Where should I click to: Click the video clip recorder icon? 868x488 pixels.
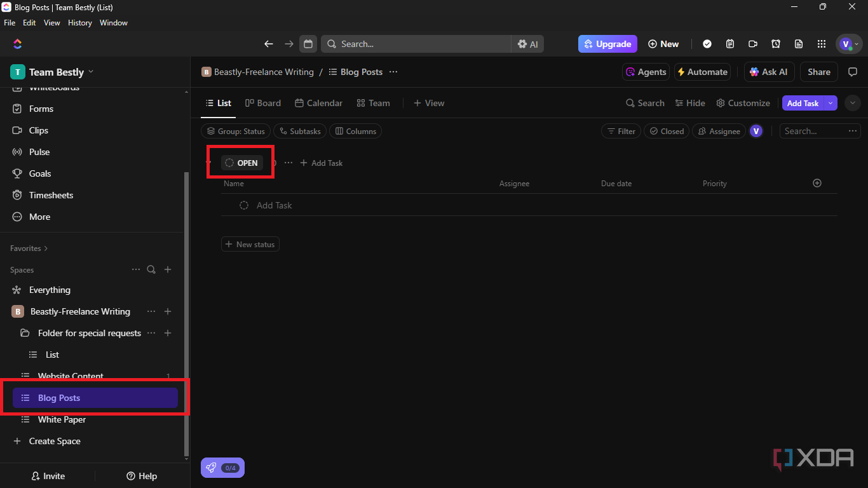tap(753, 44)
